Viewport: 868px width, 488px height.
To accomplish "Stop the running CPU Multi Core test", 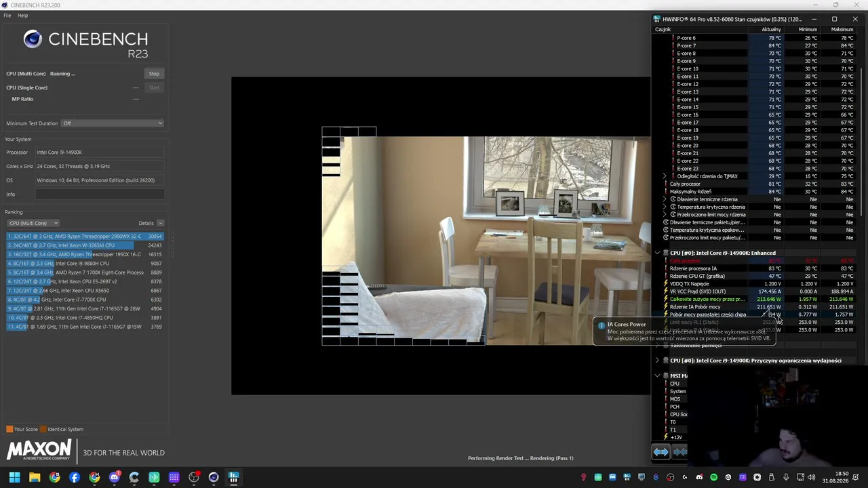I will click(x=154, y=74).
